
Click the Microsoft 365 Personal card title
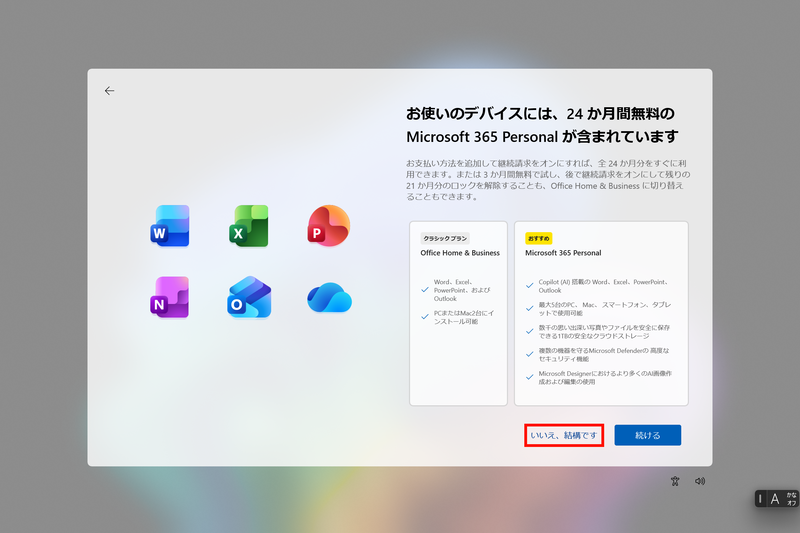coord(563,253)
